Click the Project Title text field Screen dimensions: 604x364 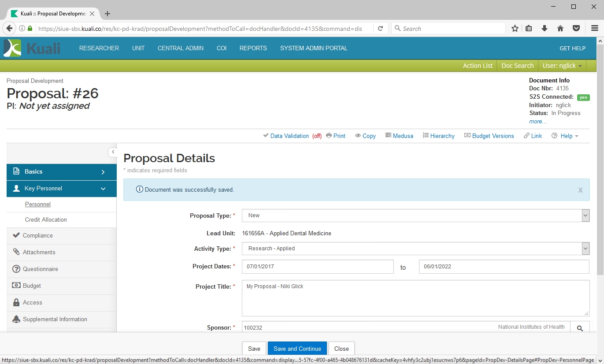point(415,298)
